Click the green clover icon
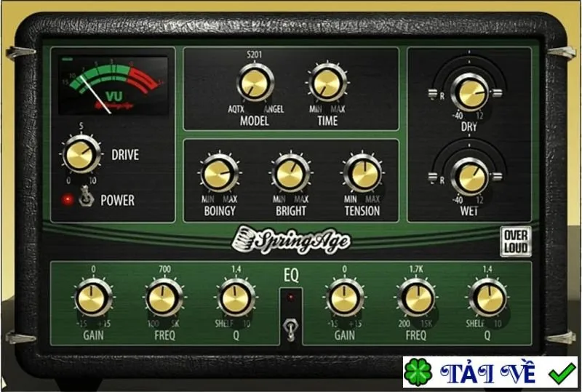 (x=418, y=372)
